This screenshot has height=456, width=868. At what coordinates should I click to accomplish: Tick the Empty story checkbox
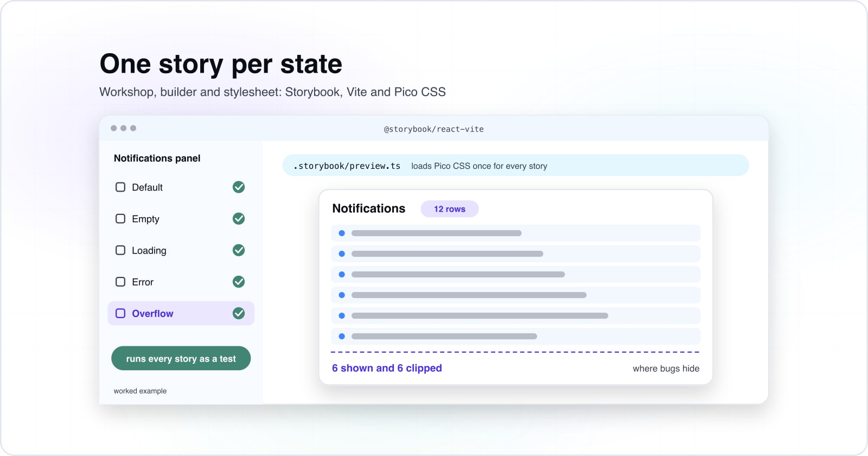click(120, 219)
